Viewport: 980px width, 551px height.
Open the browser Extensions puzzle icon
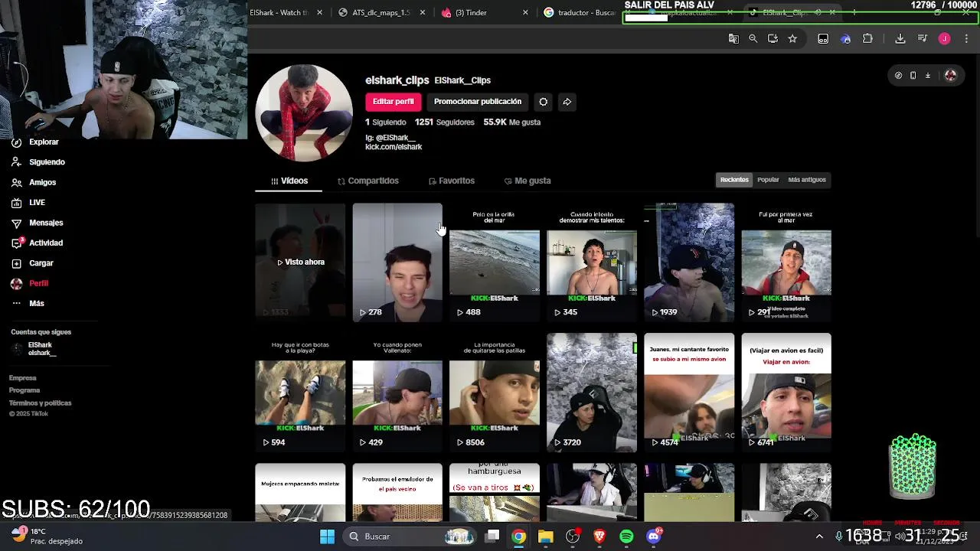click(867, 38)
